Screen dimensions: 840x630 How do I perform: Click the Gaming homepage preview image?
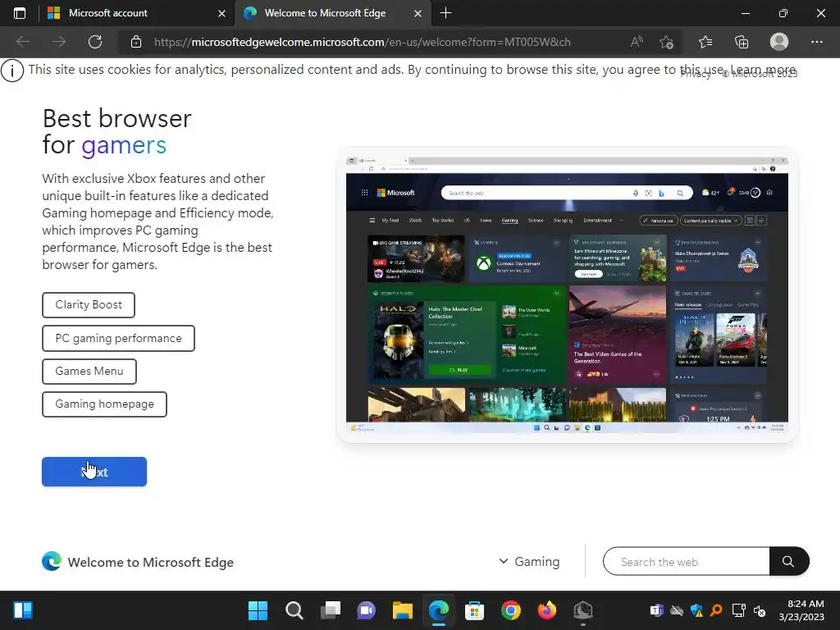pyautogui.click(x=567, y=294)
